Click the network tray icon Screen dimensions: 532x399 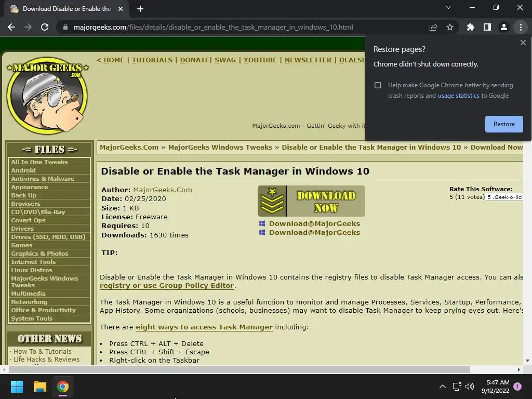tap(457, 387)
